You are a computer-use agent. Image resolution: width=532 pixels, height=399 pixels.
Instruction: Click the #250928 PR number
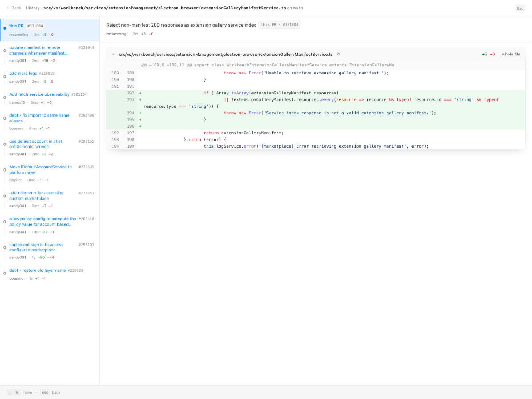tap(75, 270)
